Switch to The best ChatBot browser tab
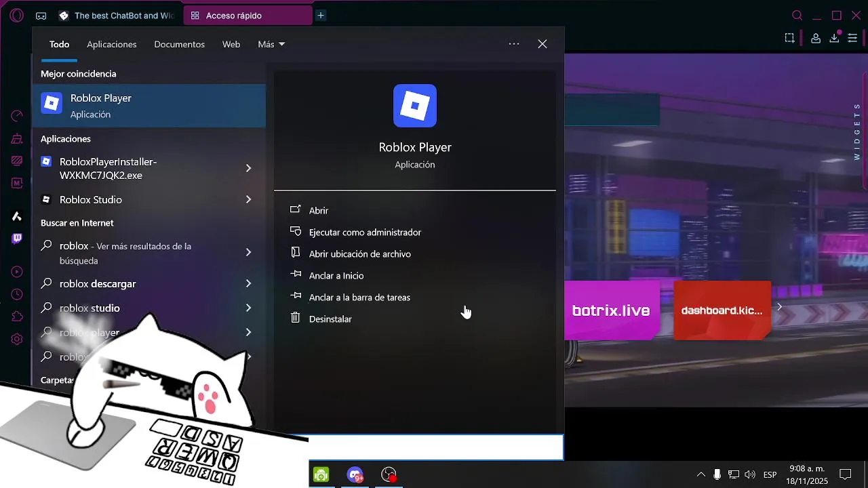Screen dimensions: 868x488 (x=116, y=16)
